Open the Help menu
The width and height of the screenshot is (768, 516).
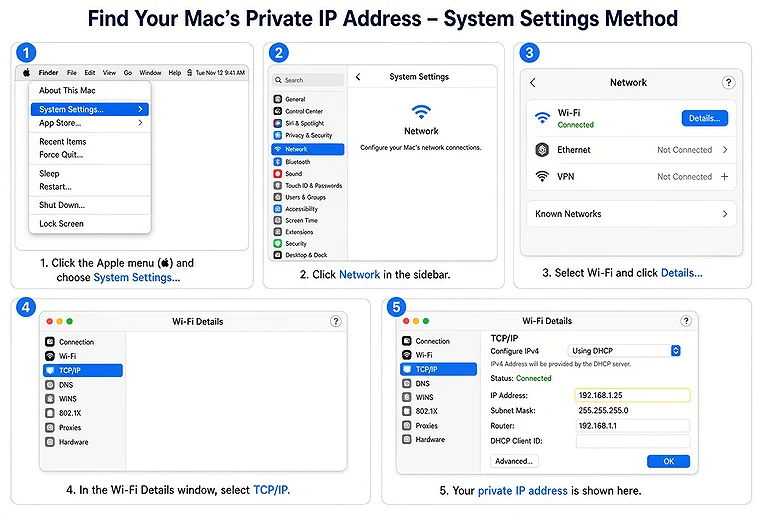point(175,72)
